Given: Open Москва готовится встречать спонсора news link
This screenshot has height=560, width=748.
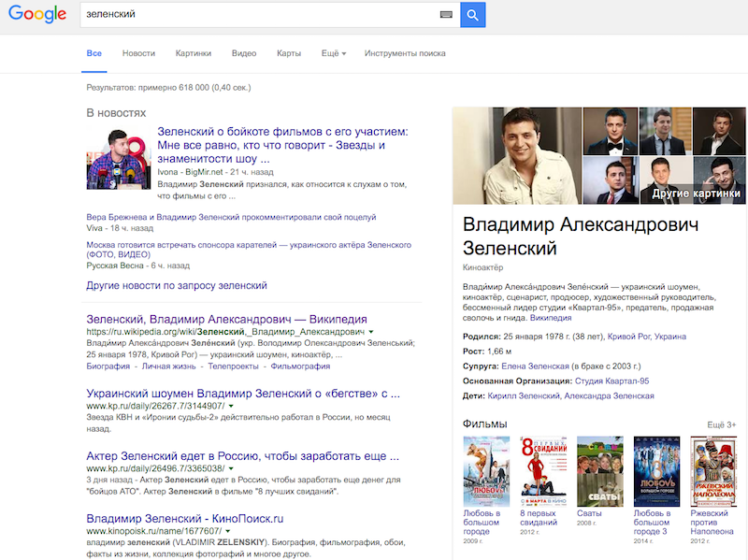Looking at the screenshot, I should point(249,250).
